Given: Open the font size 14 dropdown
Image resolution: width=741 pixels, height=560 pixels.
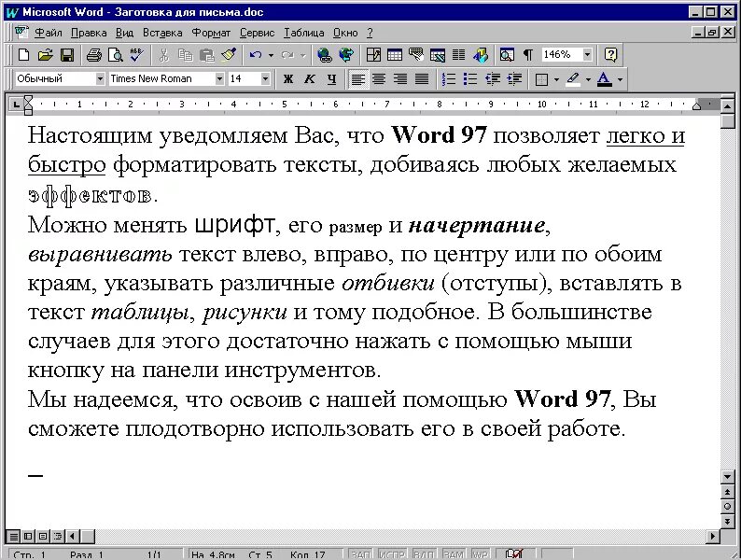Looking at the screenshot, I should pyautogui.click(x=265, y=79).
